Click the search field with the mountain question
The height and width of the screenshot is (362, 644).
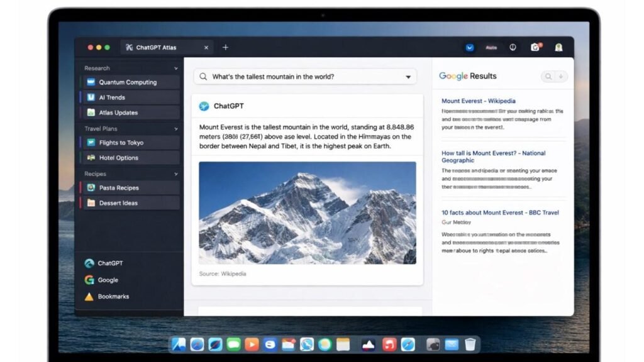click(305, 77)
